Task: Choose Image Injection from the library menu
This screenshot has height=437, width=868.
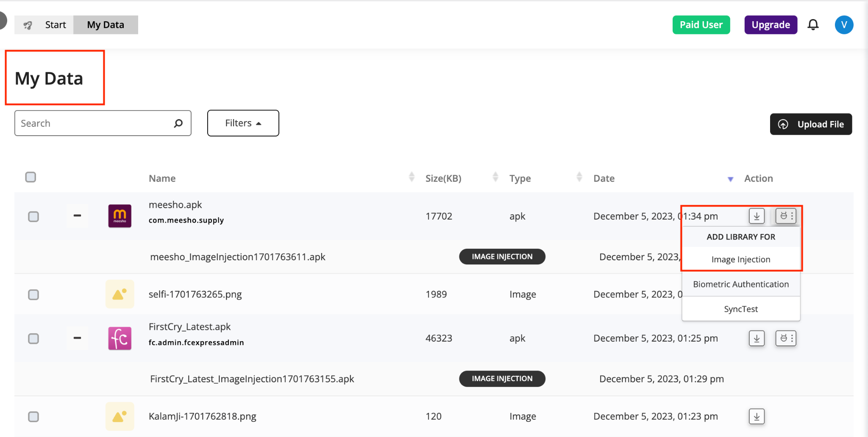Action: coord(741,259)
